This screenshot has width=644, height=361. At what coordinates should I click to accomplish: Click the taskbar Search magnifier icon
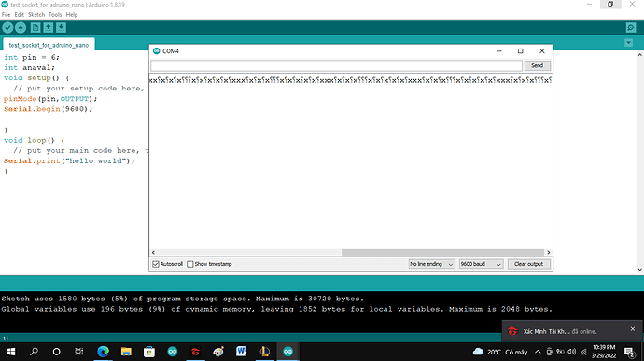click(35, 352)
